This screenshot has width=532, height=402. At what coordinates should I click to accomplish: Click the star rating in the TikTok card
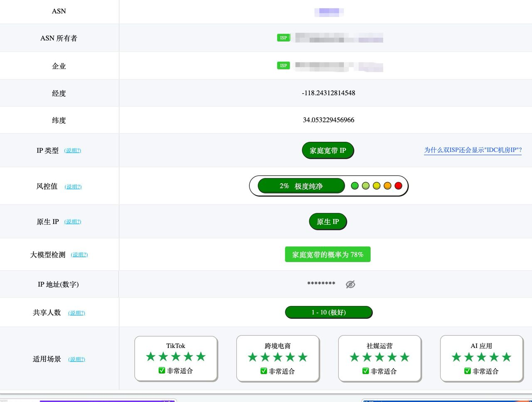click(176, 357)
